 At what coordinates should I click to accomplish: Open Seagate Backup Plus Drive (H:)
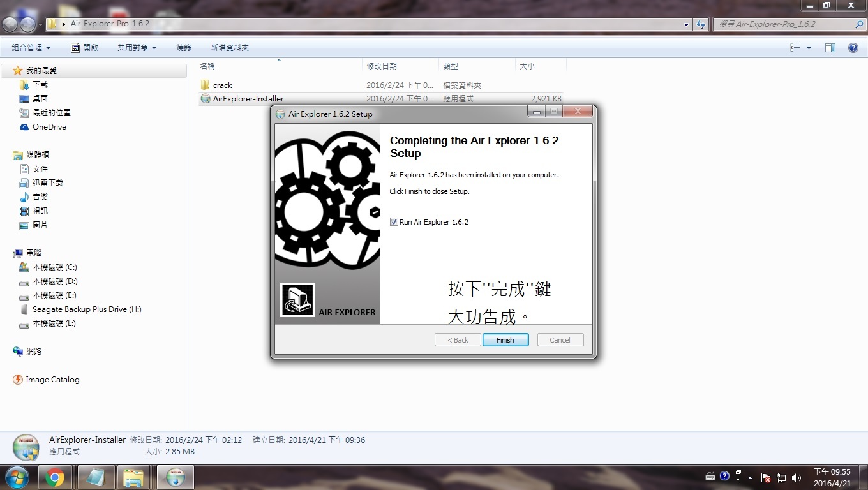(87, 309)
